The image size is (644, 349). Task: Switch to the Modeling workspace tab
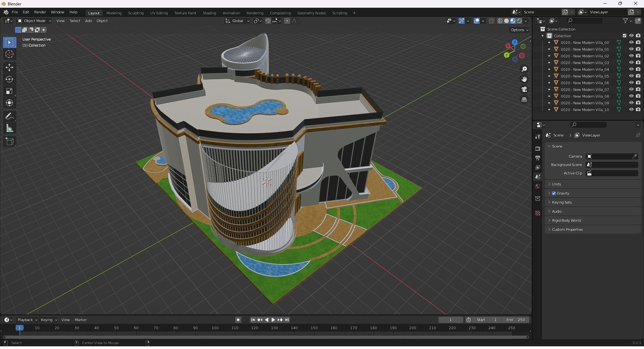pos(114,13)
